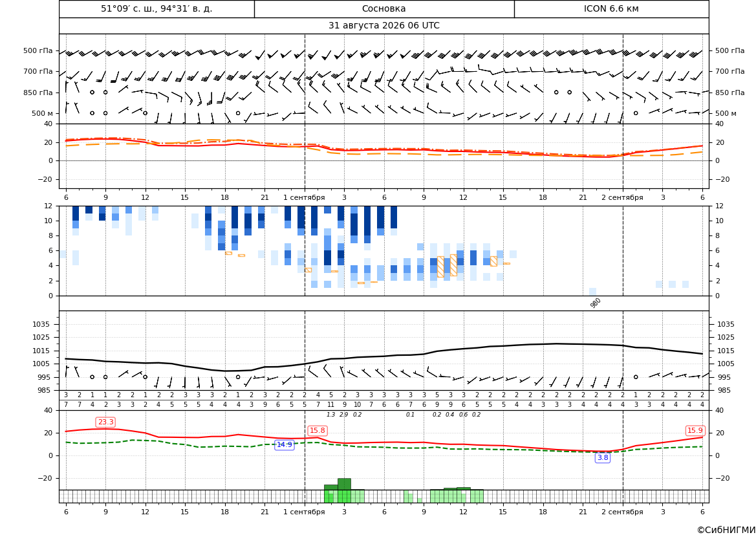The width and height of the screenshot is (756, 535).
Task: Select the ICON 6.6 км model header cell
Action: pos(611,8)
